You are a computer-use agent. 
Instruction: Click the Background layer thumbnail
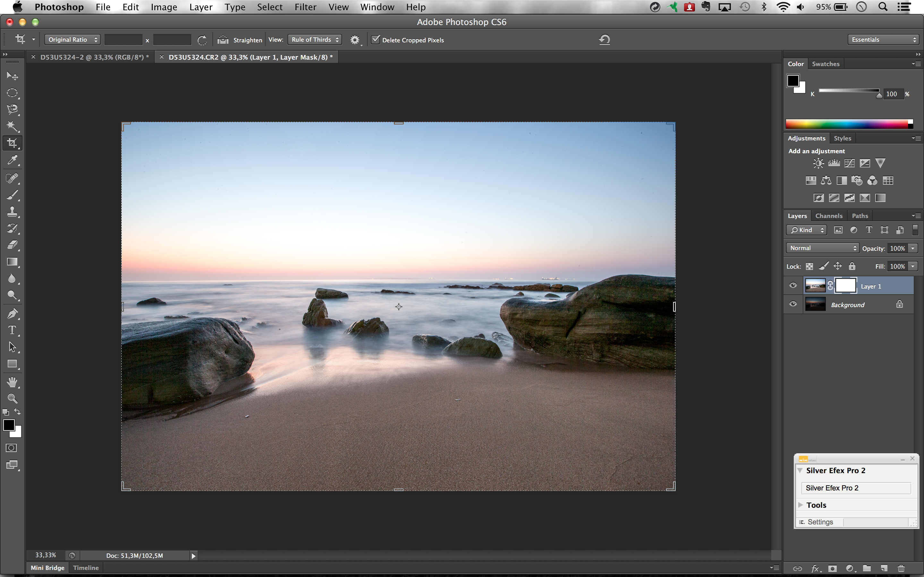(814, 304)
